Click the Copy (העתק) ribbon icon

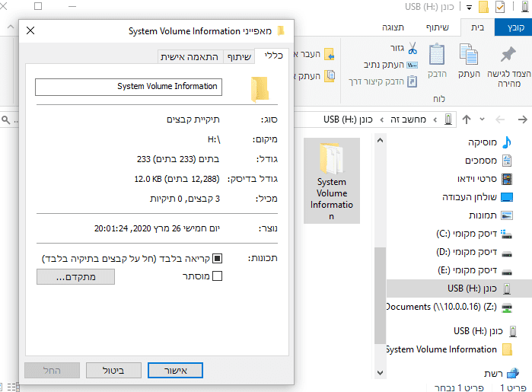[468, 54]
